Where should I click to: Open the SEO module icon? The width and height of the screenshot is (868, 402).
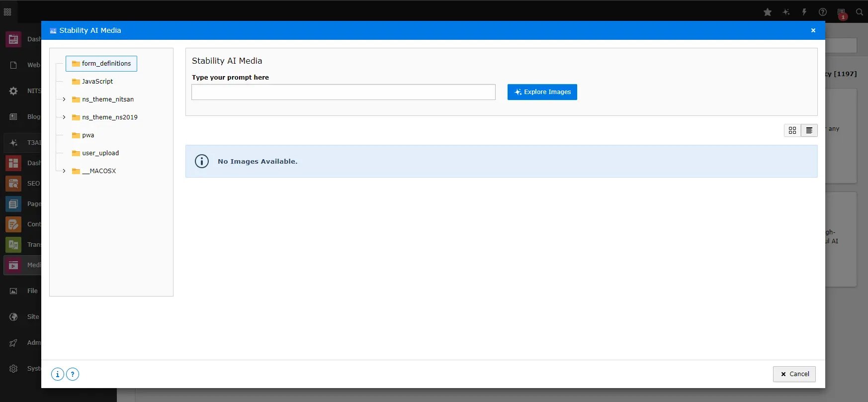pyautogui.click(x=13, y=184)
